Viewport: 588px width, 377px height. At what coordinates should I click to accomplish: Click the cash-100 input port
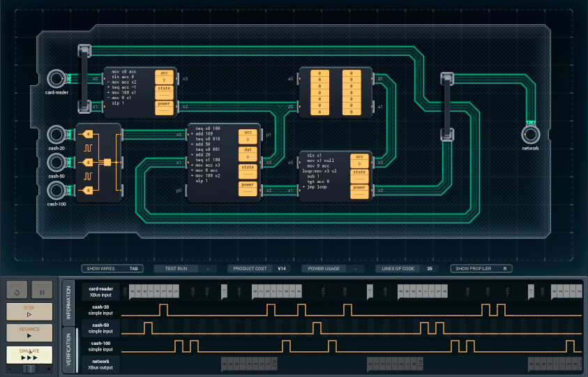tap(56, 191)
